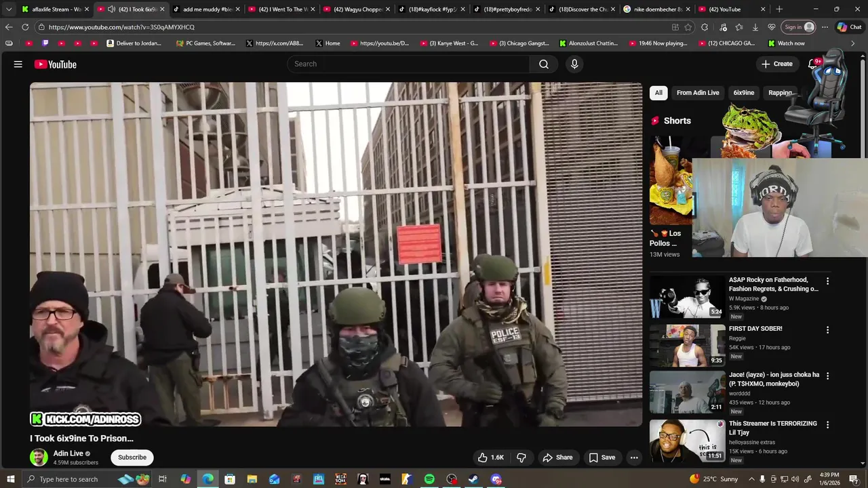Open browser Extensions puzzle icon
Screen dimensions: 868x488
click(x=705, y=27)
